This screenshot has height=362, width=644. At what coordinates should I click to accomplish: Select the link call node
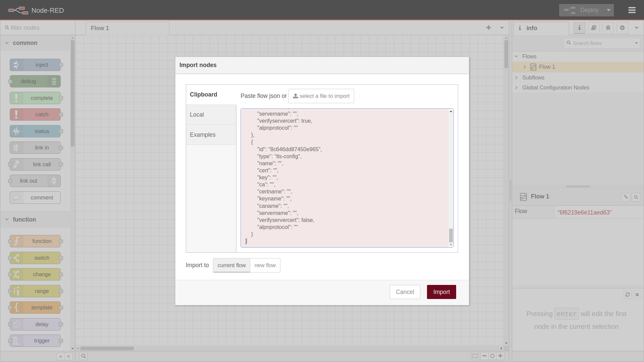pos(35,164)
